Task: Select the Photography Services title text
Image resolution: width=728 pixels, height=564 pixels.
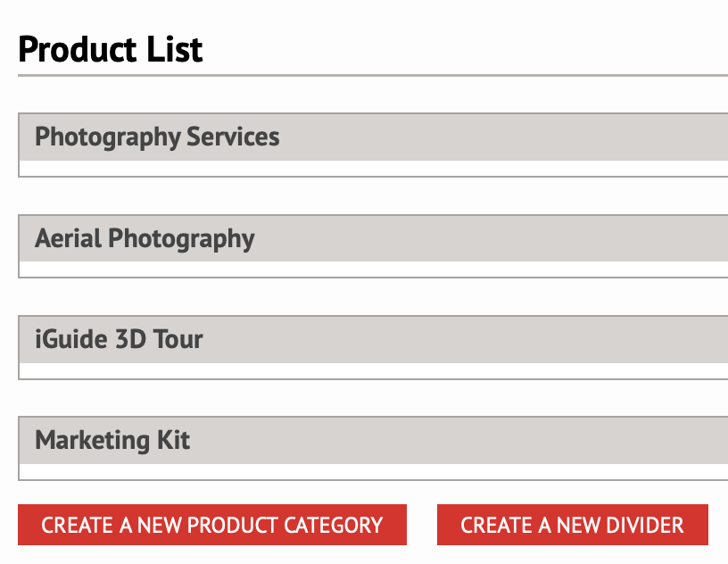Action: point(157,137)
